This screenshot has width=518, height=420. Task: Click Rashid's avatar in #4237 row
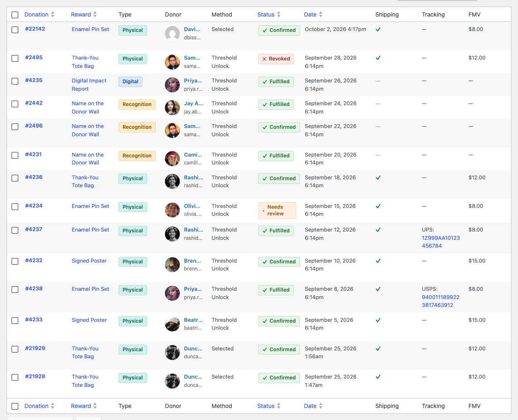(x=172, y=234)
